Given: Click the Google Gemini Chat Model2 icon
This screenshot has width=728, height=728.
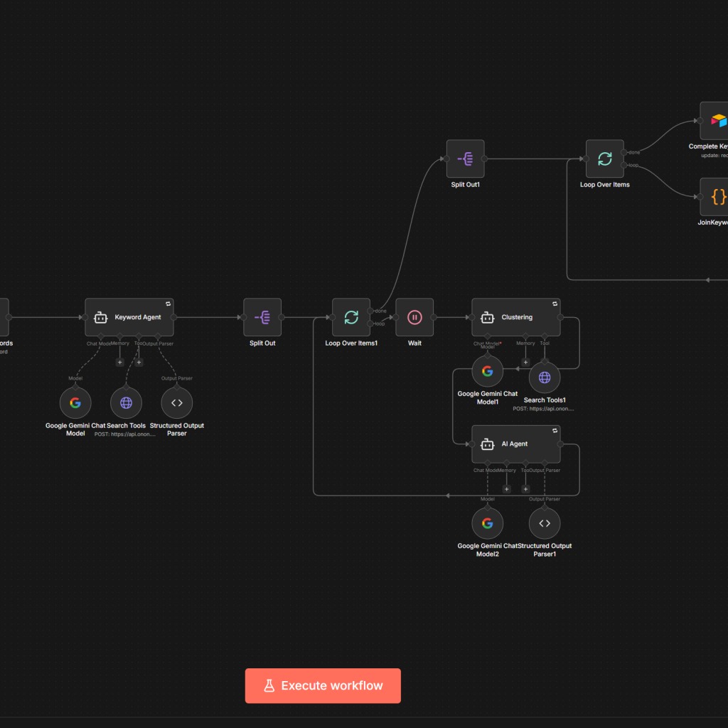Looking at the screenshot, I should coord(487,524).
